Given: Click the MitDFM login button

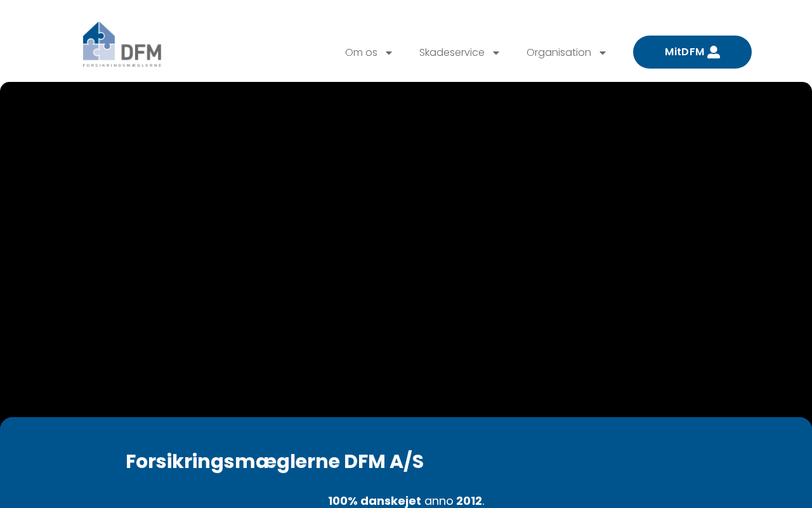Looking at the screenshot, I should pyautogui.click(x=692, y=52).
